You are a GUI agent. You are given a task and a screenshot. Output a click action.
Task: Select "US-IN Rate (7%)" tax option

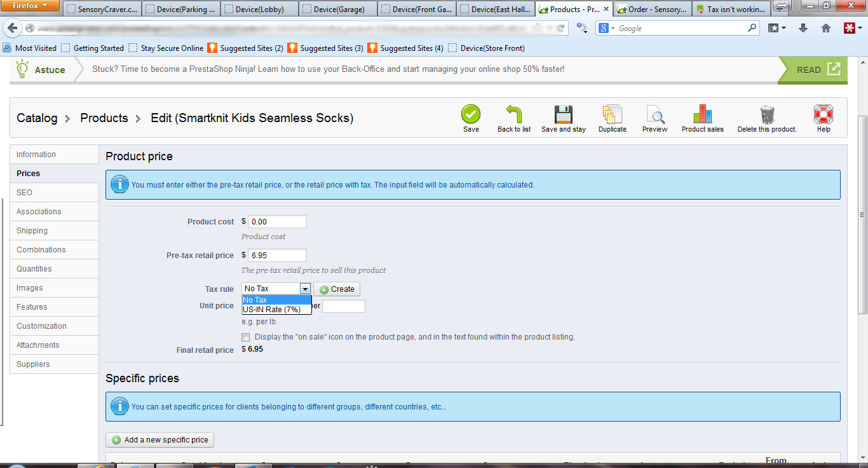pyautogui.click(x=276, y=310)
